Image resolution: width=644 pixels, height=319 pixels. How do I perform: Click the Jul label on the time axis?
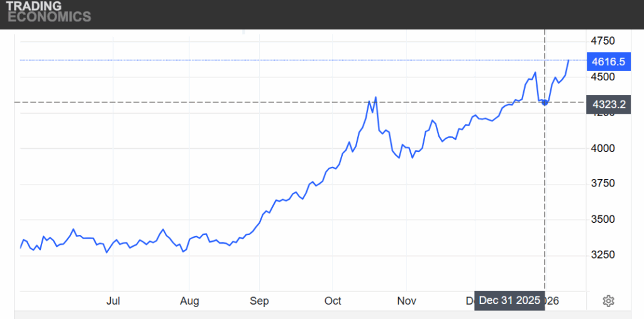[x=113, y=301]
